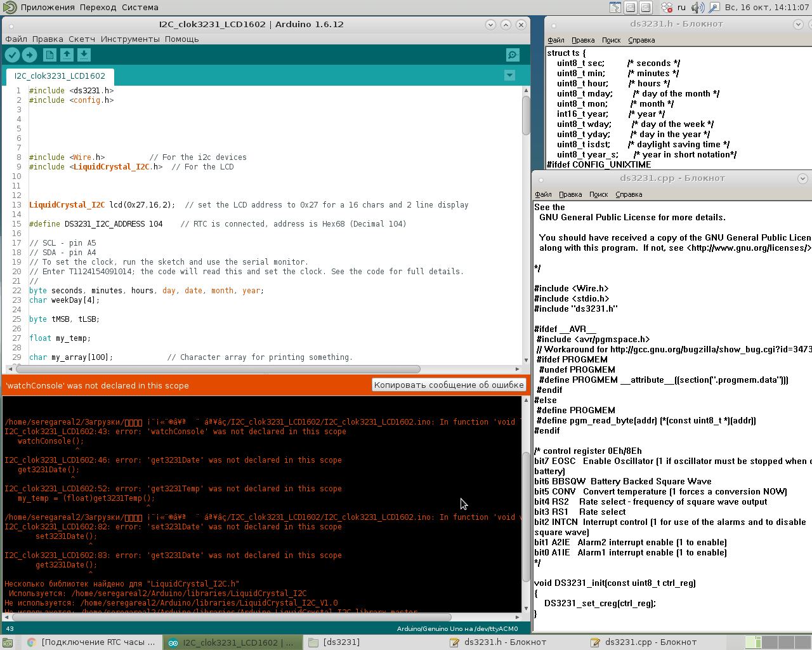The image size is (812, 650).
Task: Click 'uint8_t hour;' in ds3231.h window
Action: click(x=582, y=84)
